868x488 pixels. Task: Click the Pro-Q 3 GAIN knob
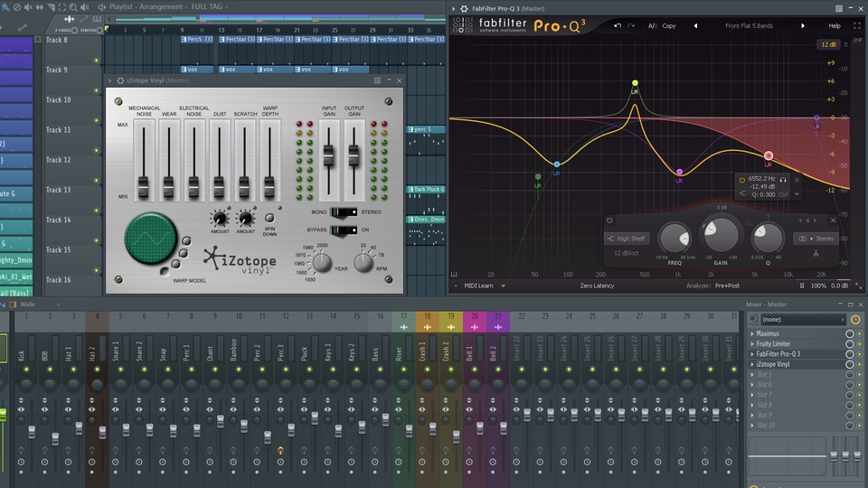[x=721, y=235]
